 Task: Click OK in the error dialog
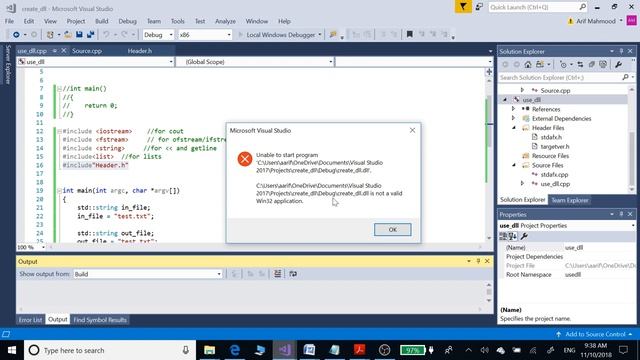tap(392, 229)
